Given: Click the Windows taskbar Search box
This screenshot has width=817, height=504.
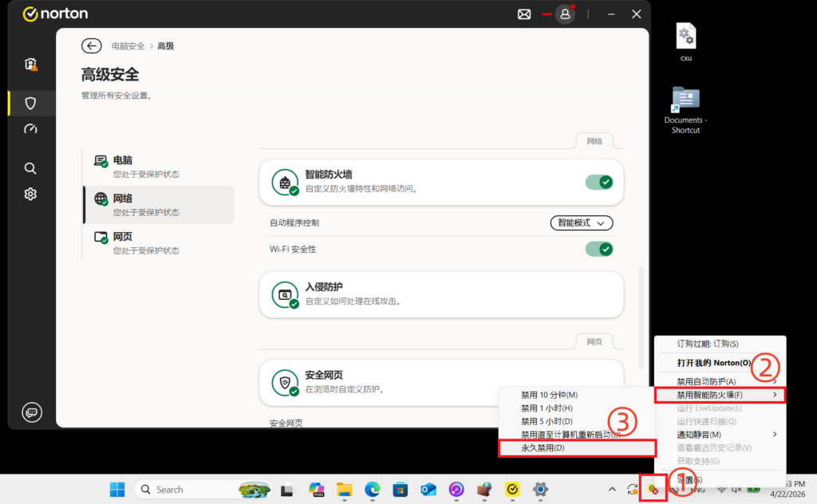Looking at the screenshot, I should pos(205,490).
